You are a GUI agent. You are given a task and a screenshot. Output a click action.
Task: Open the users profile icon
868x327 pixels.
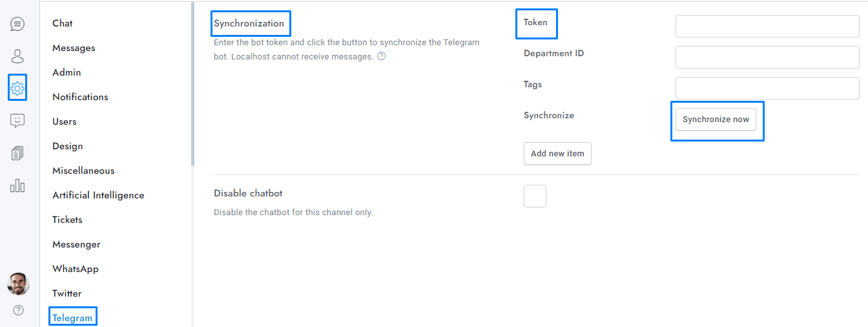[17, 56]
